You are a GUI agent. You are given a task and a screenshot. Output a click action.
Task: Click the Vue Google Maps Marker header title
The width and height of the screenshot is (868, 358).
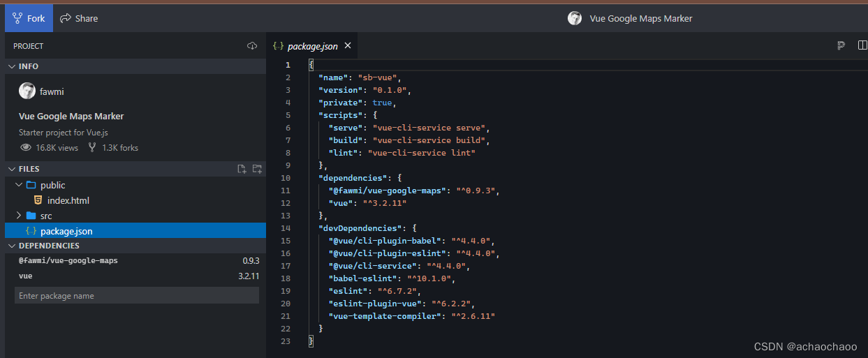click(x=641, y=19)
